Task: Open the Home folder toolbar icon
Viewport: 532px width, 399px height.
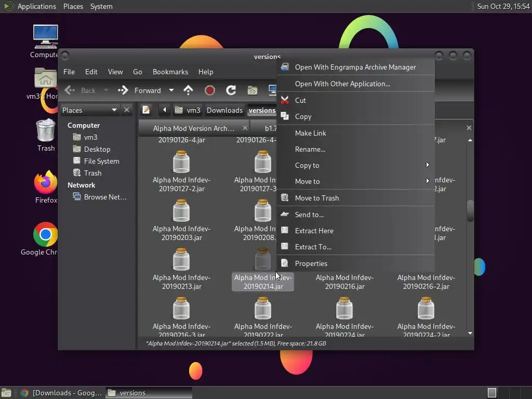Action: tap(252, 90)
